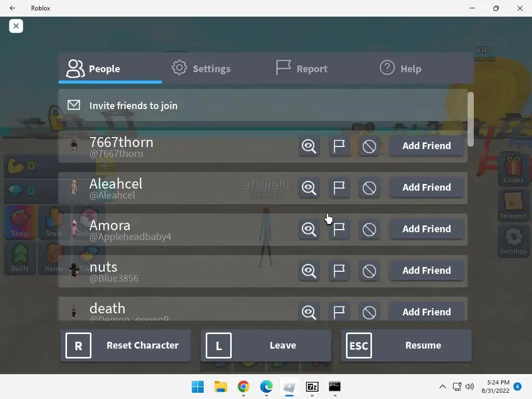
Task: Leave the game
Action: (265, 345)
